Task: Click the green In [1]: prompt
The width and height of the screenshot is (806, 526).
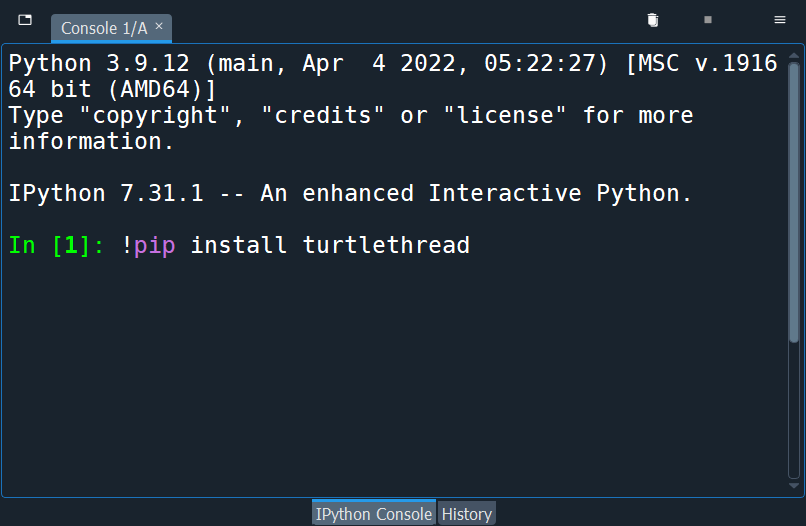Action: point(57,245)
